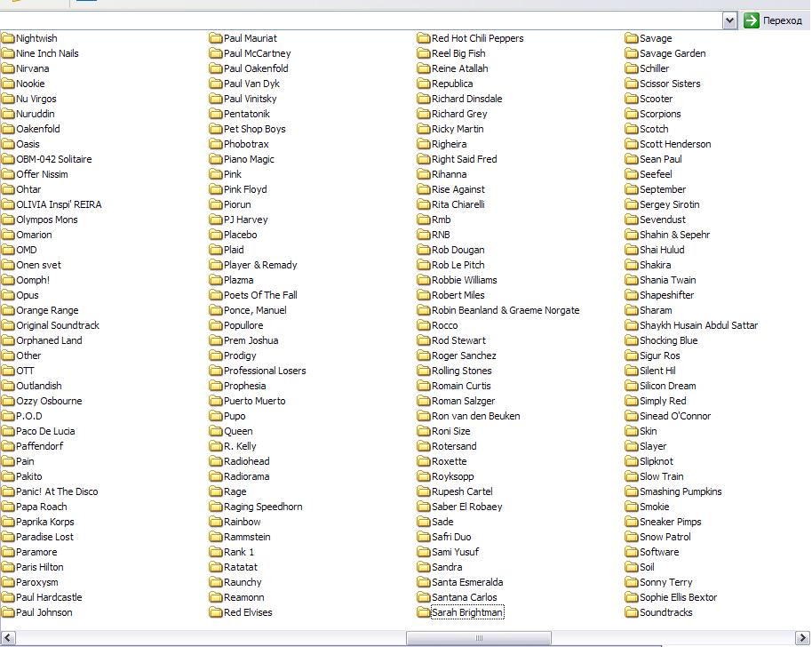
Task: Click the folder name 'Raging Speedhorn'
Action: [263, 507]
